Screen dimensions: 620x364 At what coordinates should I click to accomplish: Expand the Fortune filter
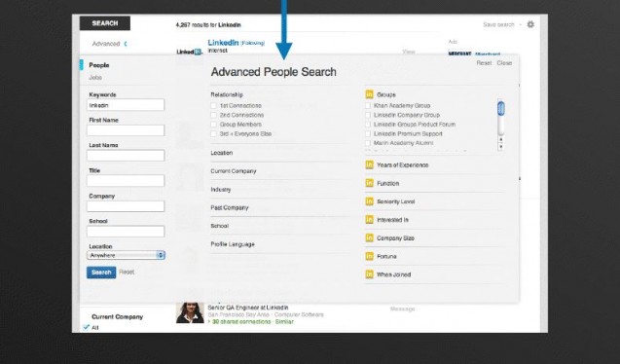pos(386,257)
